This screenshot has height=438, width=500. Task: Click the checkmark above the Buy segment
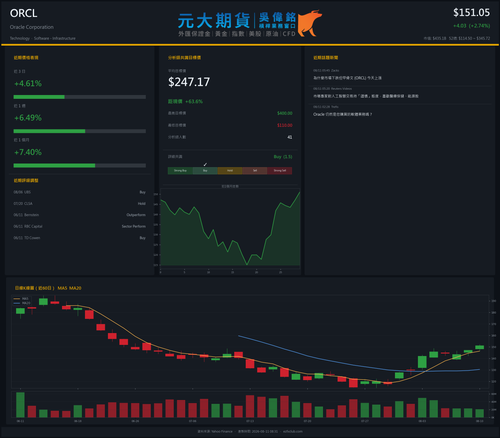pos(205,164)
